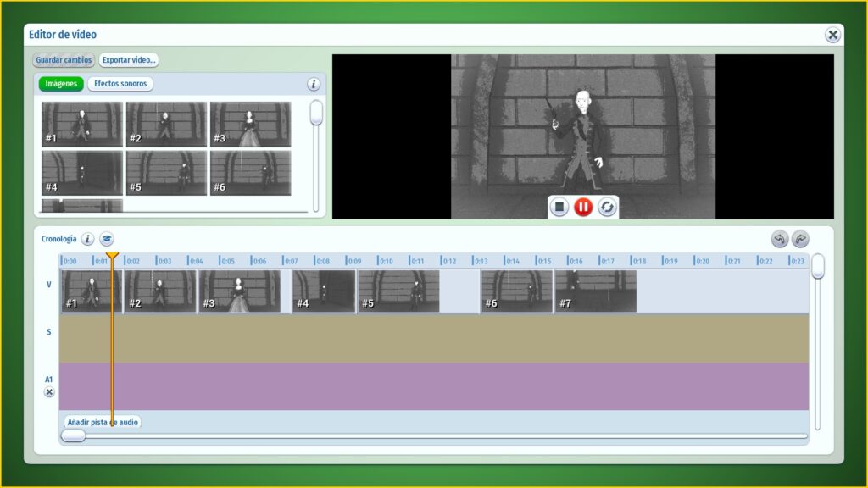
Task: Close the Editor de vídeo window
Action: pyautogui.click(x=832, y=35)
